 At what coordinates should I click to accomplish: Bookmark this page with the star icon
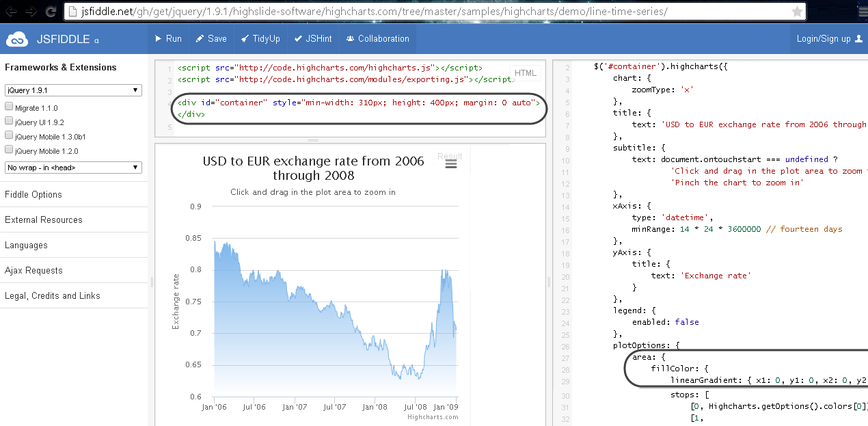(797, 12)
